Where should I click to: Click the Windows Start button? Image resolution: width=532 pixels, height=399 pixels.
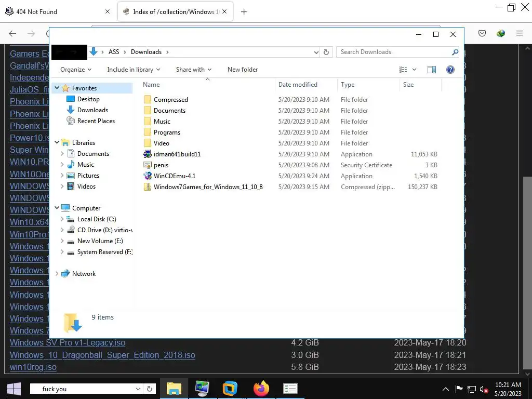coord(14,389)
